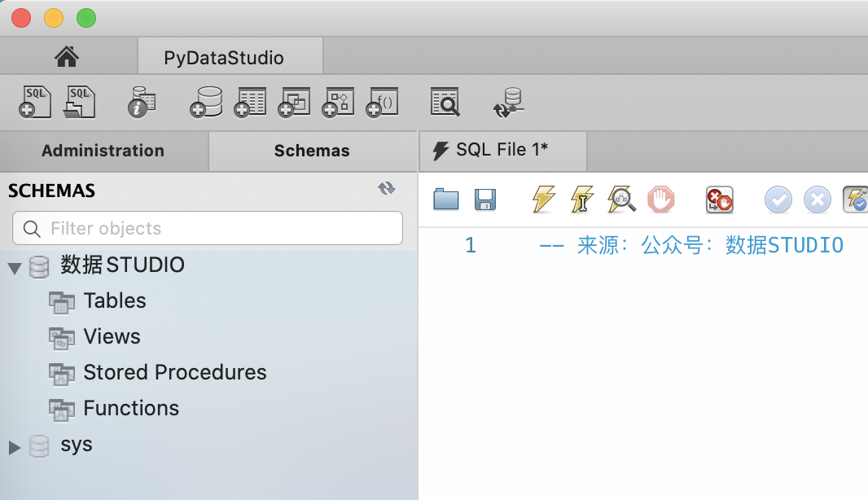Switch to the Administration tab
Viewport: 868px width, 500px height.
pyautogui.click(x=103, y=151)
